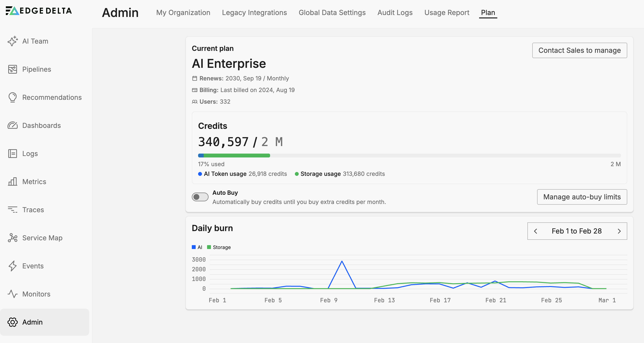
Task: Go to next date range chevron
Action: click(619, 231)
